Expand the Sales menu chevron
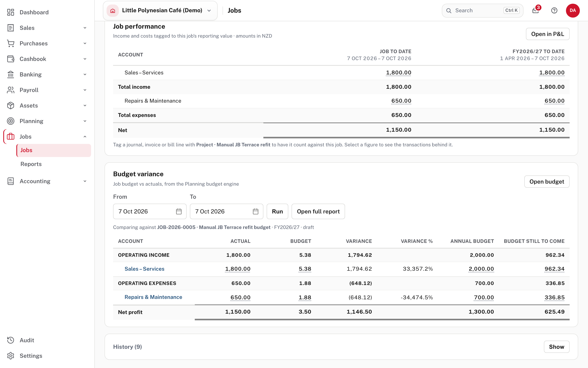588x368 pixels. pyautogui.click(x=85, y=28)
